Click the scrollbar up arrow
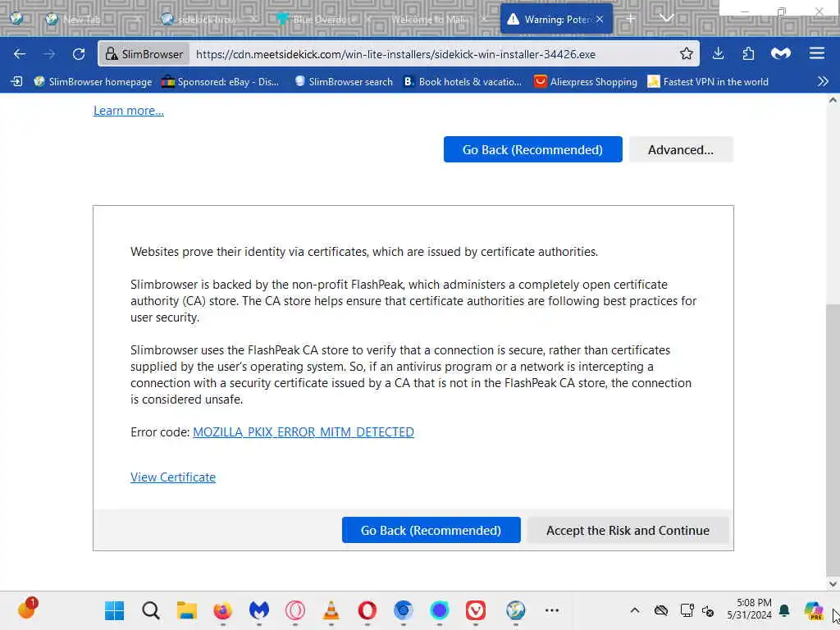 point(833,100)
